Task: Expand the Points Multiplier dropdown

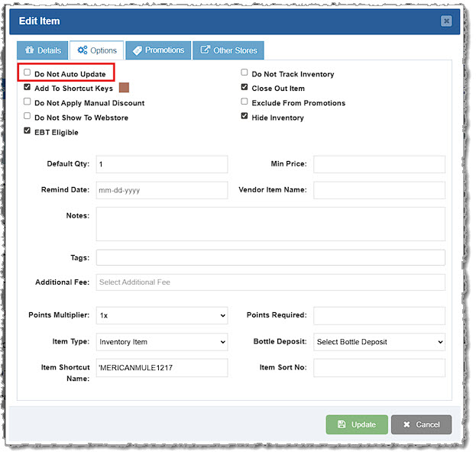Action: point(162,315)
